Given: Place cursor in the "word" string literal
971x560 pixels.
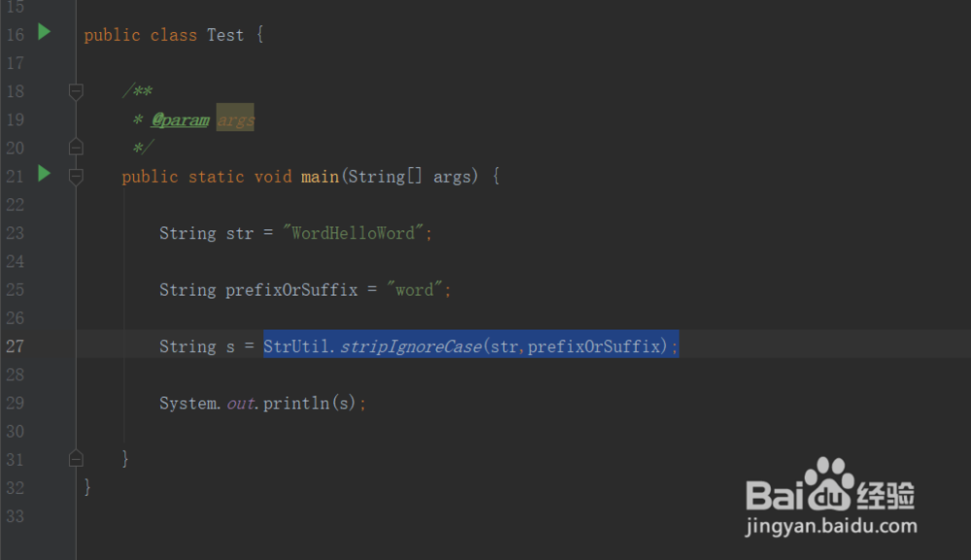Looking at the screenshot, I should click(419, 290).
